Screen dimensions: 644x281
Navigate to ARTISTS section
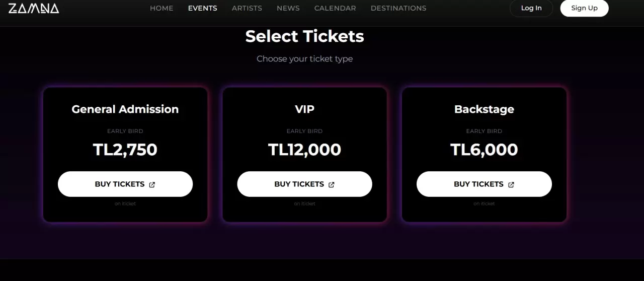click(247, 8)
